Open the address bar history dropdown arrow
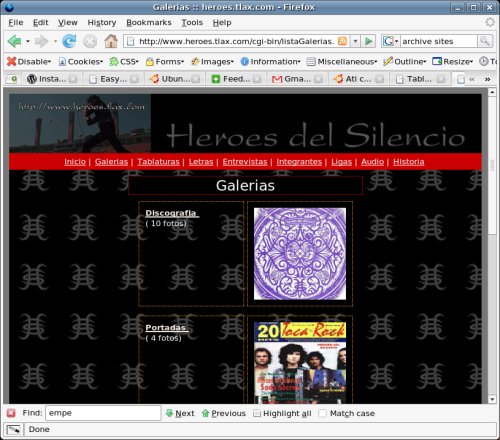This screenshot has width=500, height=440. click(355, 41)
